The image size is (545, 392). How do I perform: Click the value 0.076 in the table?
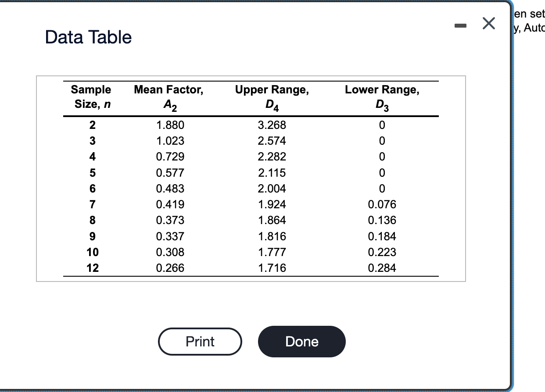(382, 204)
